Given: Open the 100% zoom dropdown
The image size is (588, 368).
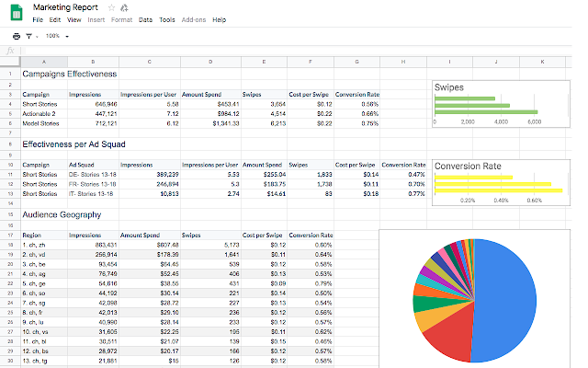Looking at the screenshot, I should click(57, 36).
